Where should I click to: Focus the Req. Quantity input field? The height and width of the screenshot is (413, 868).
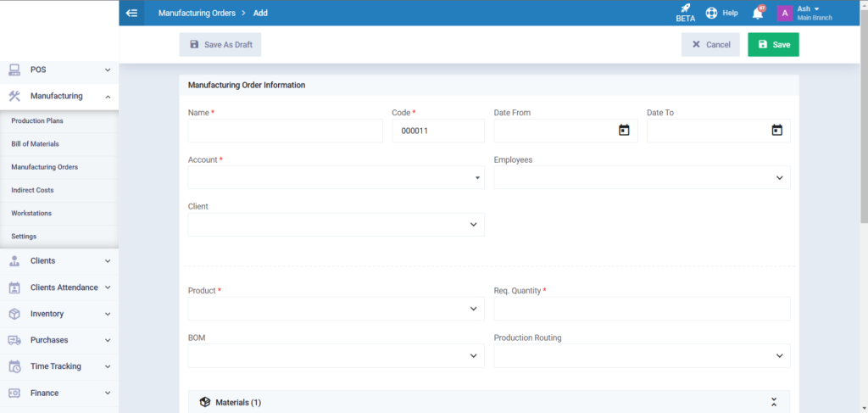643,309
